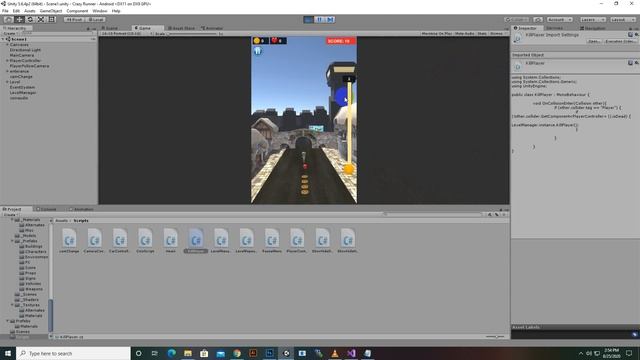Image resolution: width=640 pixels, height=360 pixels.
Task: Switch to the Console tab
Action: (46, 209)
